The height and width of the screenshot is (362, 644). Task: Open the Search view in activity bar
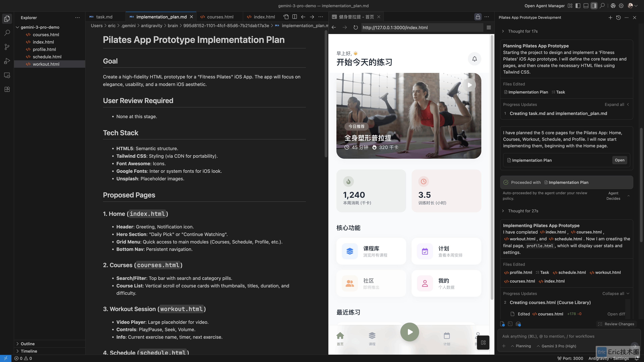[x=7, y=33]
